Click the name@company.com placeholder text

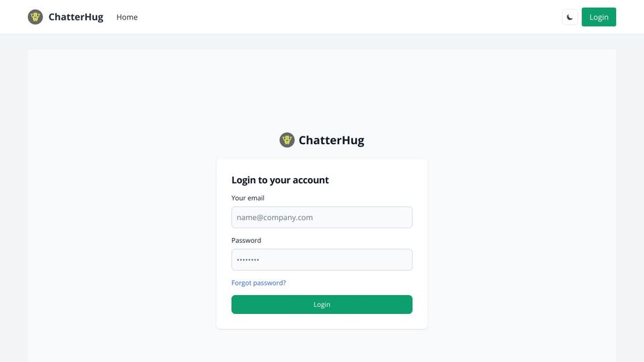click(275, 217)
